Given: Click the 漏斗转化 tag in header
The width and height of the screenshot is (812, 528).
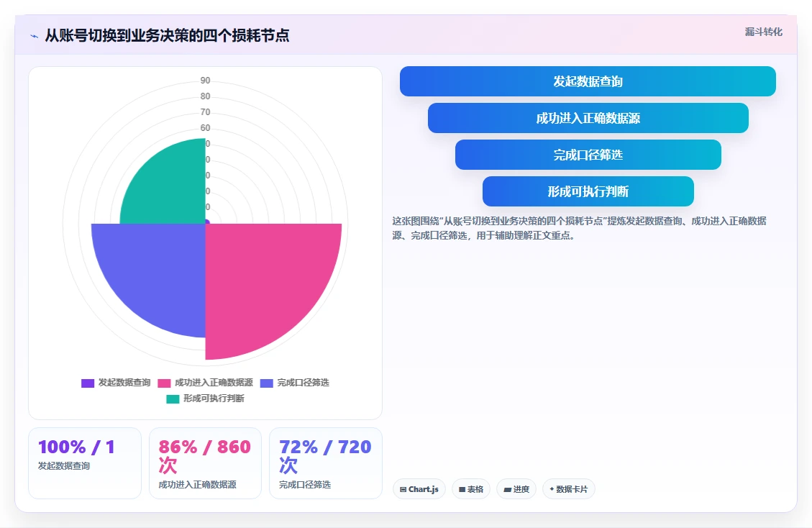Looking at the screenshot, I should (x=763, y=32).
